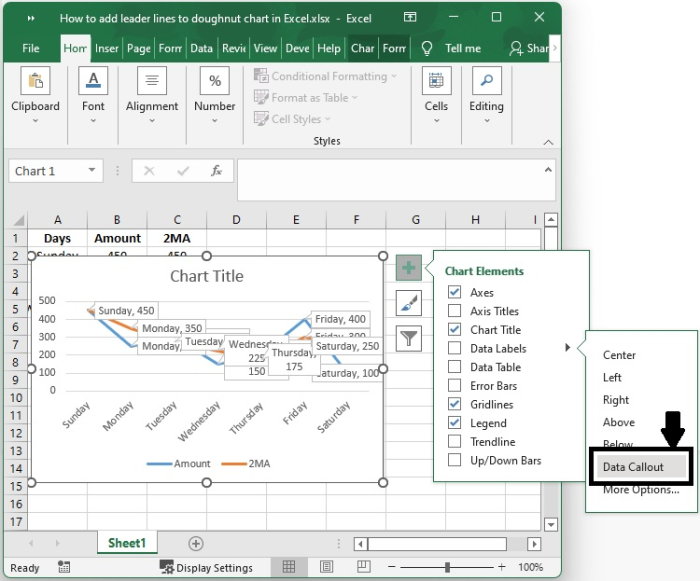Open the Alignment group icon

point(152,83)
